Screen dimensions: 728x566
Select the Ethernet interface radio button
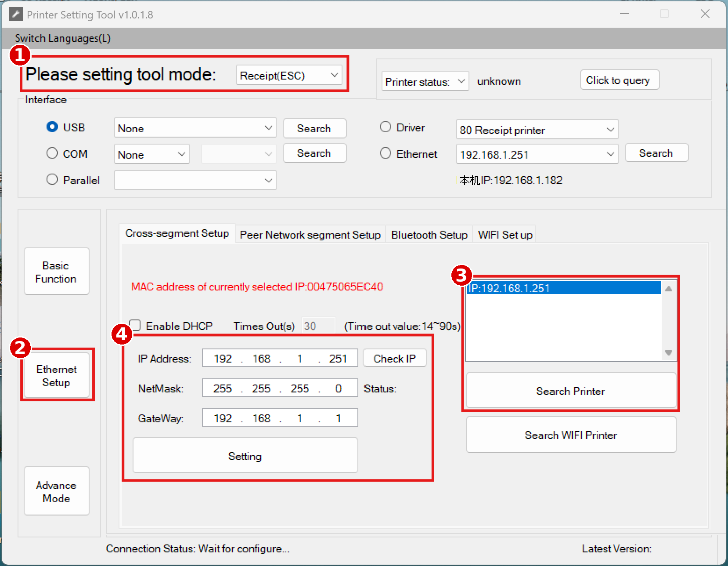pos(386,153)
